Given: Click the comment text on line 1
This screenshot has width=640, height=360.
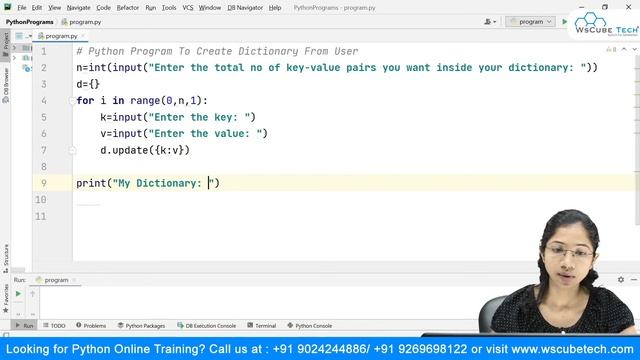Looking at the screenshot, I should (217, 51).
